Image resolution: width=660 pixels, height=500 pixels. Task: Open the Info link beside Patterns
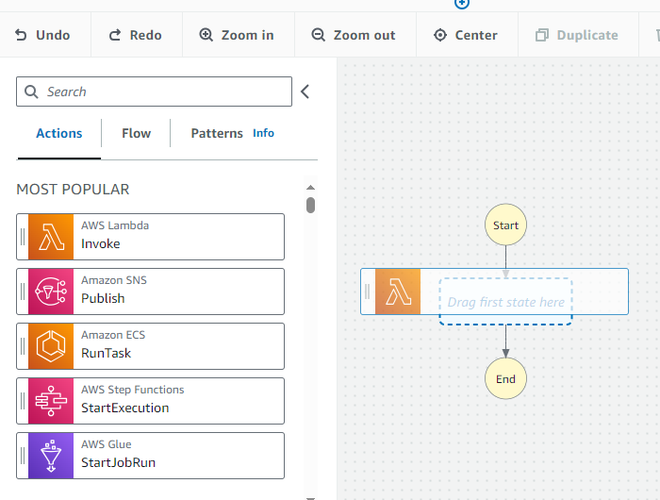pos(263,133)
